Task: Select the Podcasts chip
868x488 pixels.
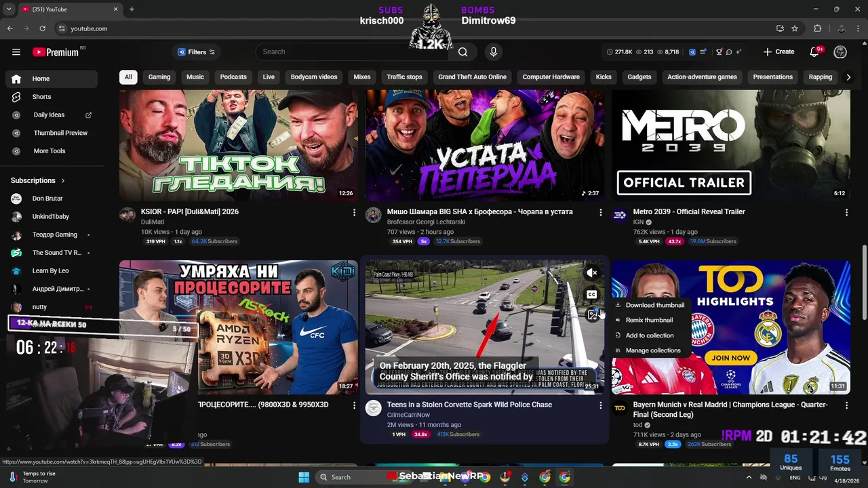Action: (233, 77)
